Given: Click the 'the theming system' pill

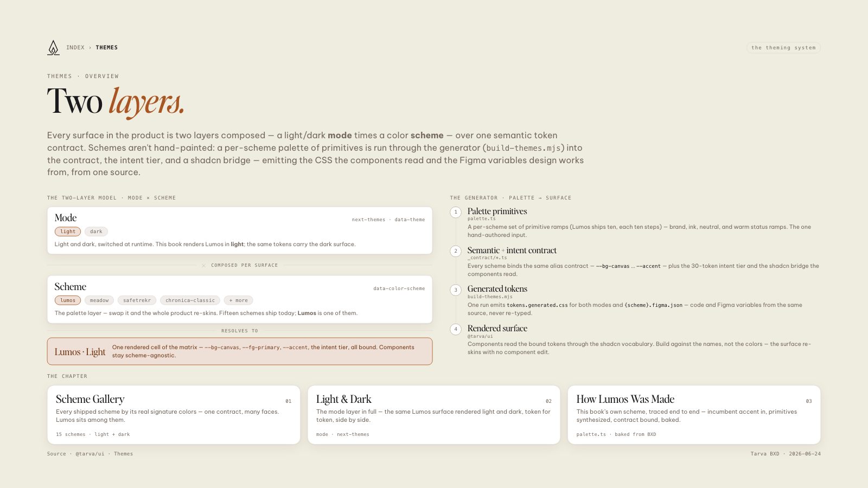Looking at the screenshot, I should (x=783, y=48).
